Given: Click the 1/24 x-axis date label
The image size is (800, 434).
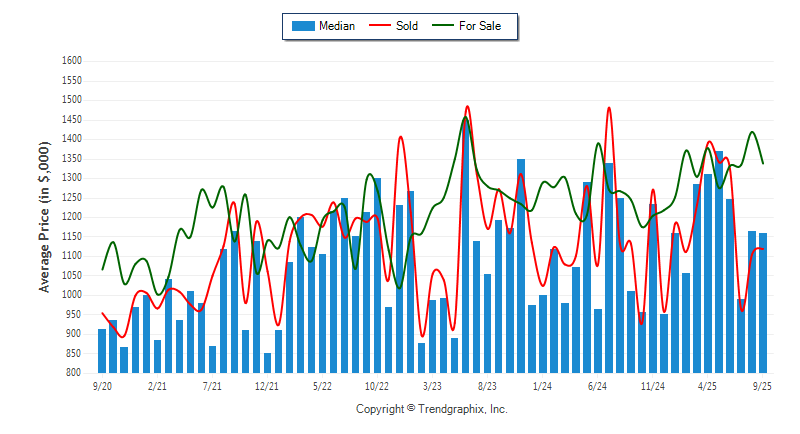Looking at the screenshot, I should point(542,384).
